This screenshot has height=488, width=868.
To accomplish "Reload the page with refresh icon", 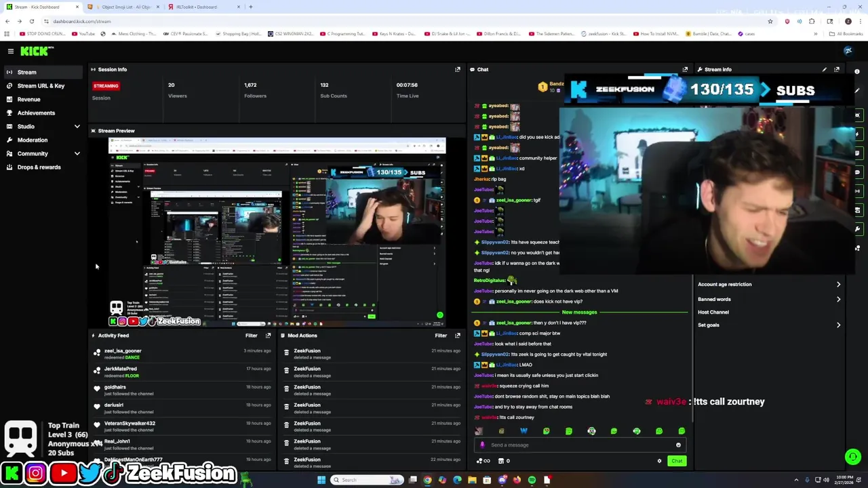I will (31, 21).
